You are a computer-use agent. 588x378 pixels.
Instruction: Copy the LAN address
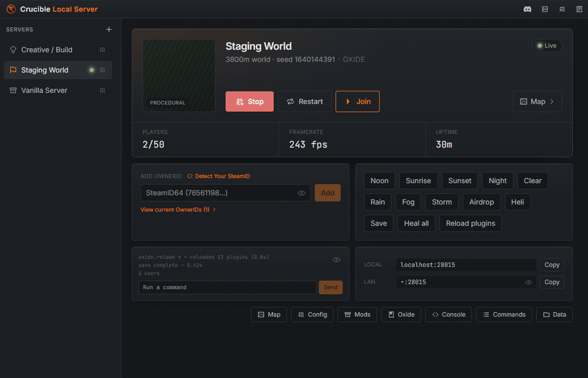(552, 282)
